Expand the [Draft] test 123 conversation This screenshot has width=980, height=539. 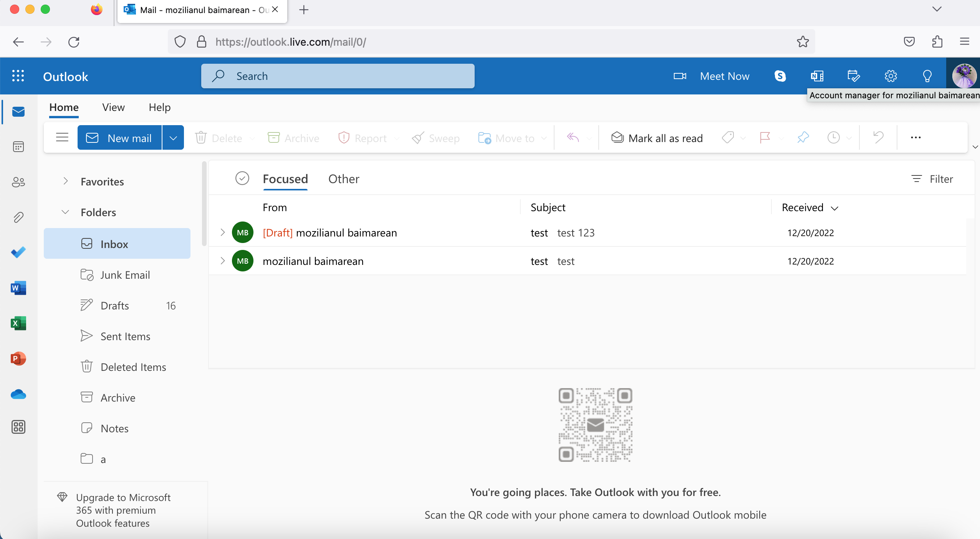coord(222,232)
